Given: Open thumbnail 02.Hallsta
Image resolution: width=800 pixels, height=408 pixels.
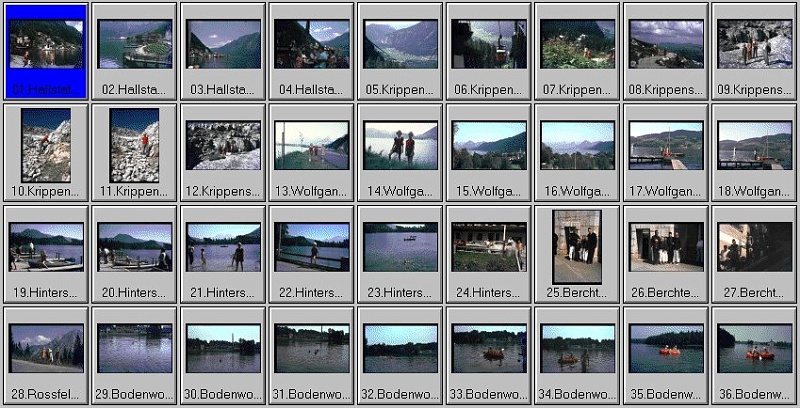Looking at the screenshot, I should click(134, 44).
